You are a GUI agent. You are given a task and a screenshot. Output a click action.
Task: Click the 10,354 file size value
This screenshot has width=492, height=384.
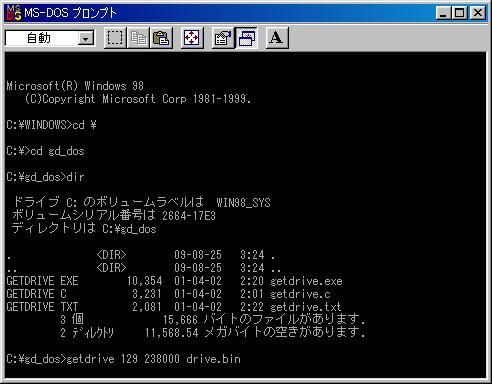[144, 281]
